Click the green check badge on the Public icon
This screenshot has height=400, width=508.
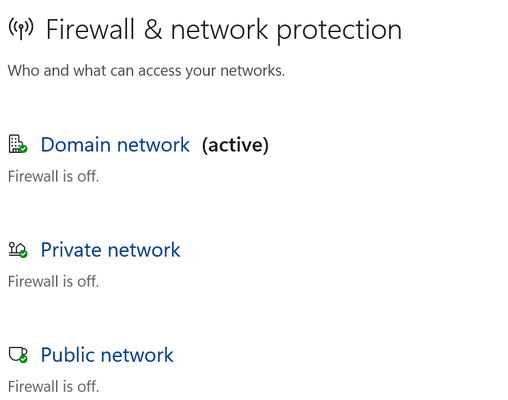(23, 359)
